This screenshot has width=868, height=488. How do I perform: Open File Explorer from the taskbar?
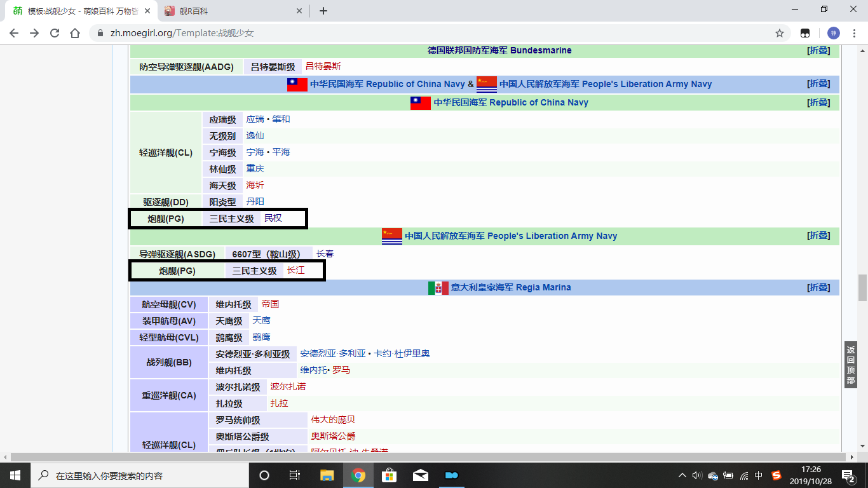(x=327, y=475)
